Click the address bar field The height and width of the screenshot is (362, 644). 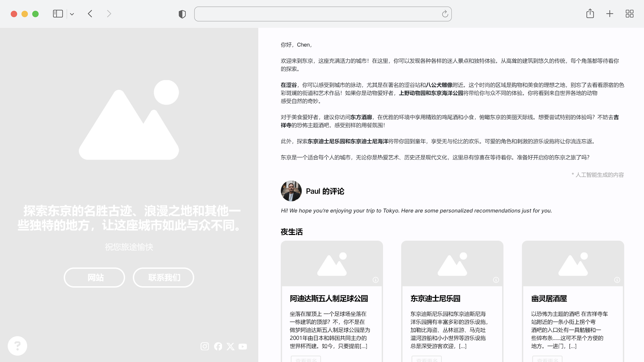click(x=323, y=14)
